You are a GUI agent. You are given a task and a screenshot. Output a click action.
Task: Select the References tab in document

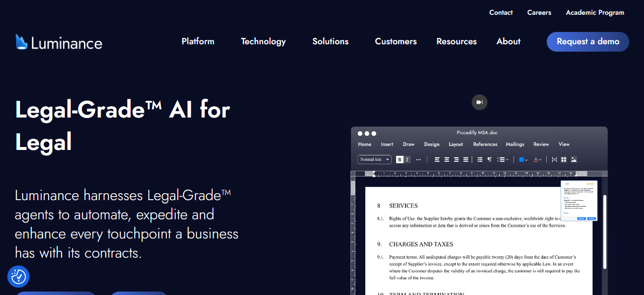485,144
